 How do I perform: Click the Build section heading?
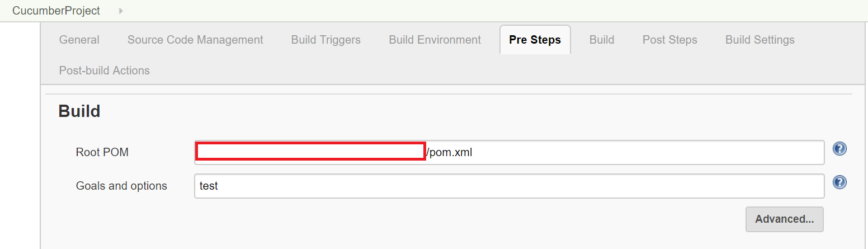tap(79, 111)
